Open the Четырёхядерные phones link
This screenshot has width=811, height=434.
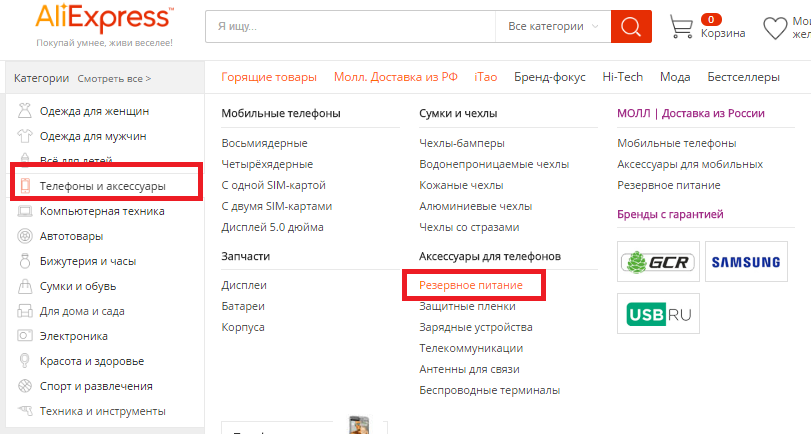tap(267, 164)
